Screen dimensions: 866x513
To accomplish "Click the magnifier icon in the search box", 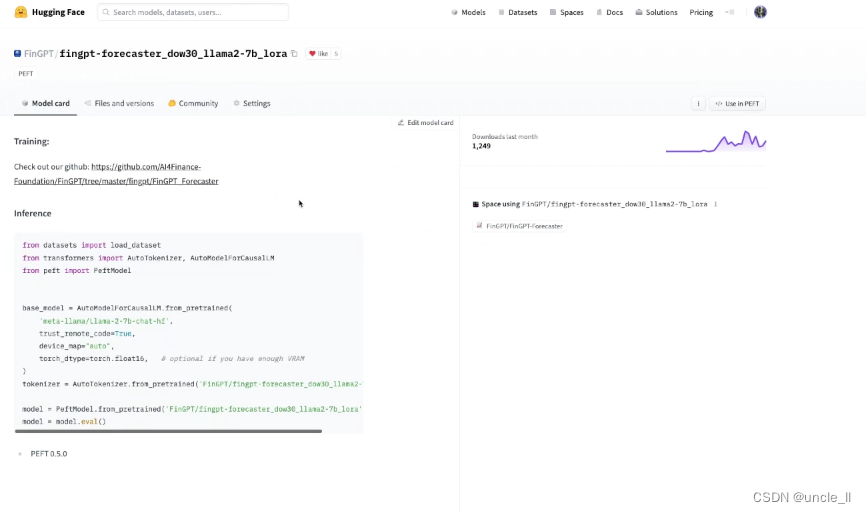I will point(106,12).
